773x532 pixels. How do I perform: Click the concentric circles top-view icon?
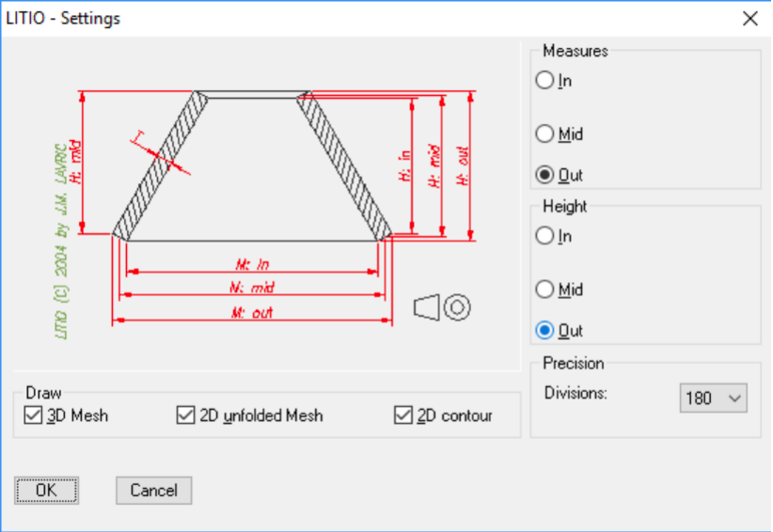pos(458,307)
